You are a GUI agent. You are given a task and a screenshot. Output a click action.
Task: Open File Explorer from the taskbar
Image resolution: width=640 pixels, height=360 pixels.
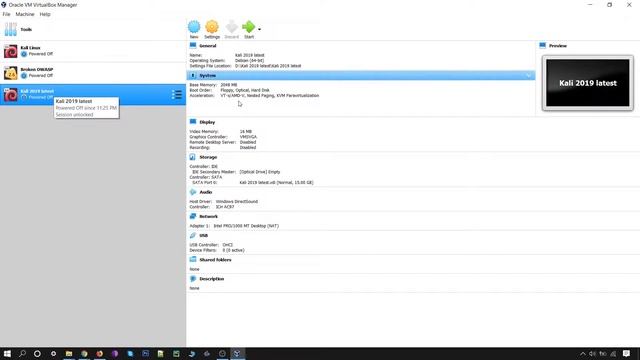pyautogui.click(x=69, y=353)
